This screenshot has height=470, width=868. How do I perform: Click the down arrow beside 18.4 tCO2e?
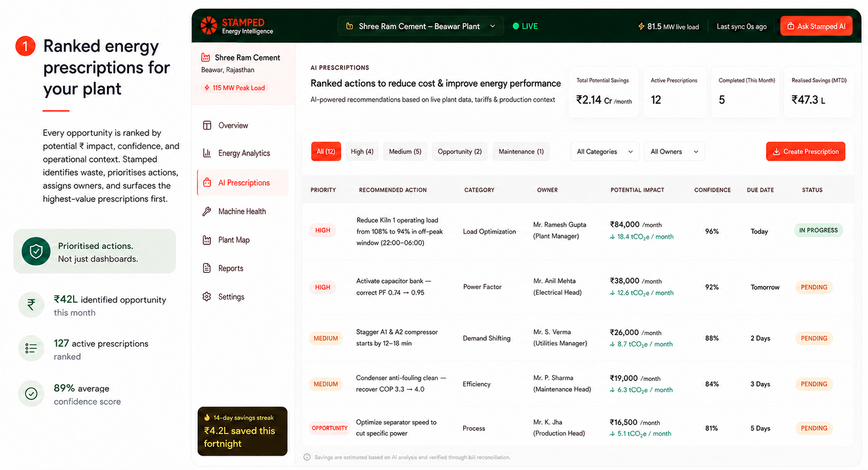(x=612, y=237)
